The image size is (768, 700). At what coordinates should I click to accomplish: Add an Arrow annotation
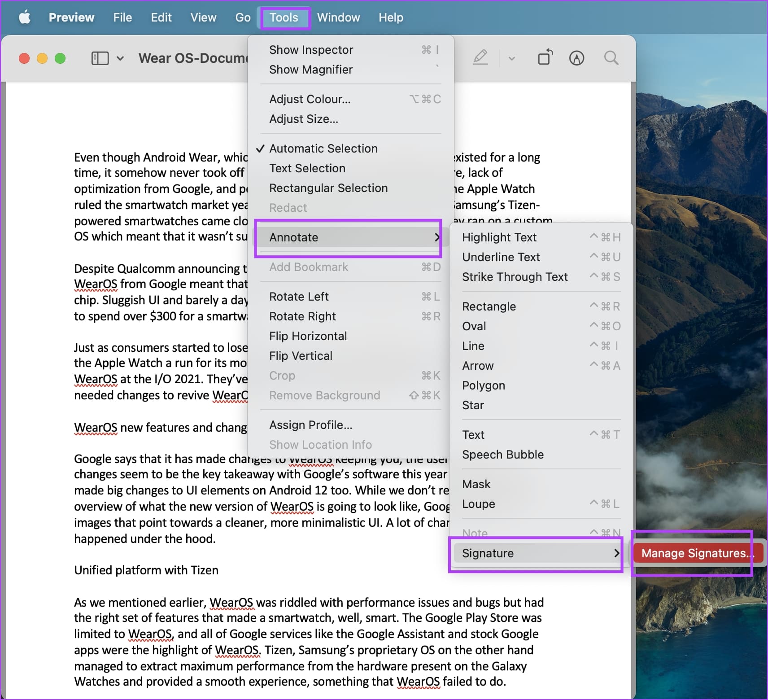pyautogui.click(x=541, y=366)
